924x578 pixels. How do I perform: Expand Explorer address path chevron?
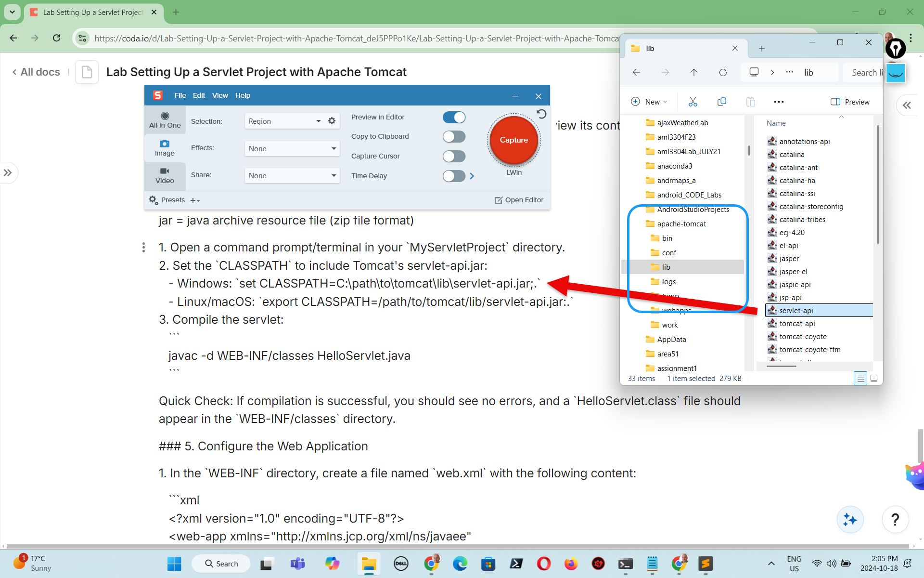(x=772, y=72)
